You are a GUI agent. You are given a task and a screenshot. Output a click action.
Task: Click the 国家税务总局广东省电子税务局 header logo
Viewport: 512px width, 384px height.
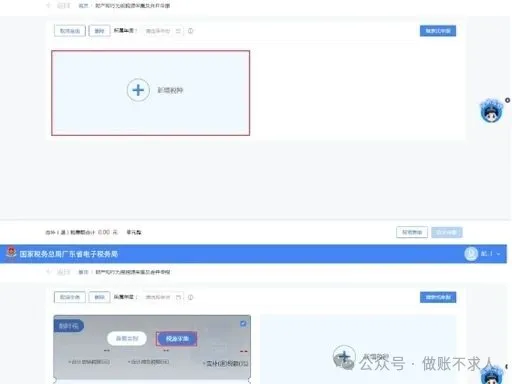click(x=11, y=253)
